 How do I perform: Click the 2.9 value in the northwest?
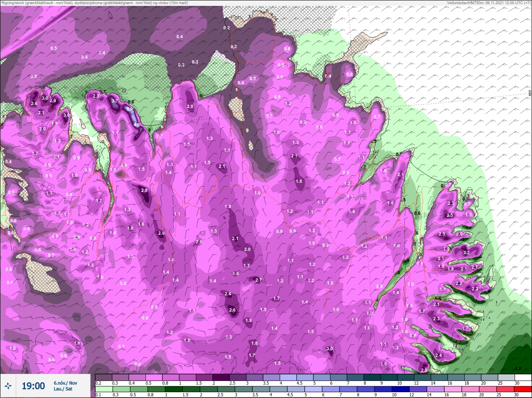pyautogui.click(x=53, y=101)
